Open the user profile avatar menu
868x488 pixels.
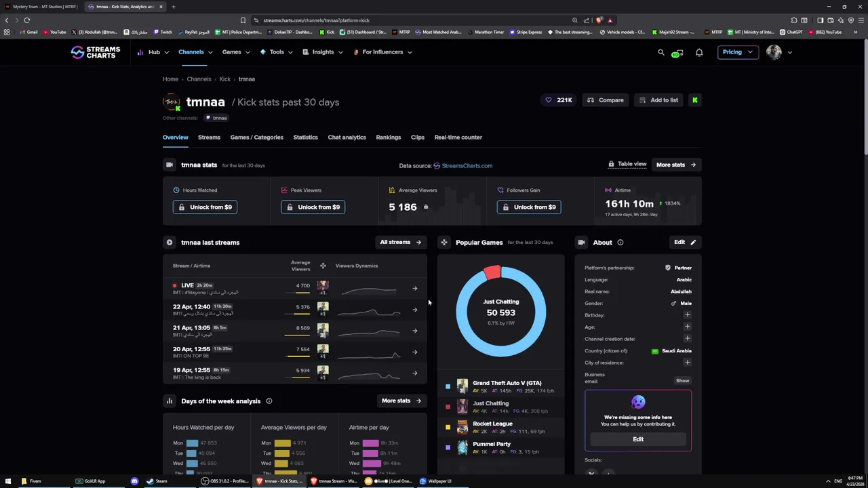click(779, 52)
